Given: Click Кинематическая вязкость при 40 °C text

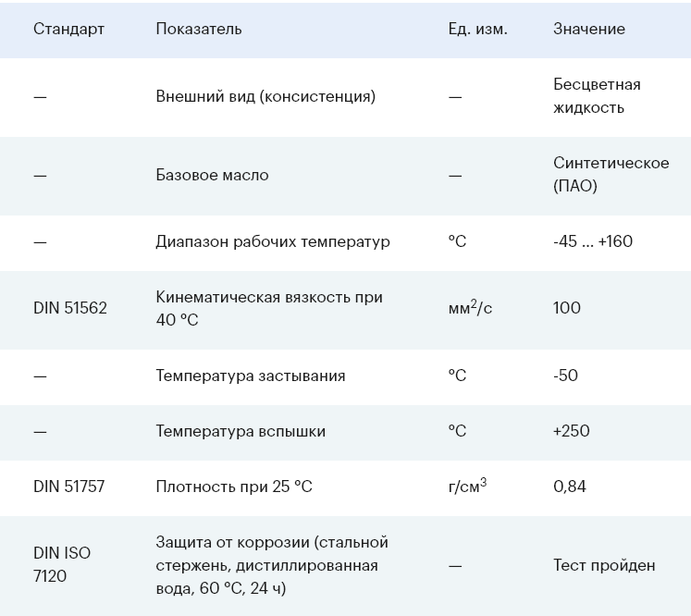Looking at the screenshot, I should point(269,308).
